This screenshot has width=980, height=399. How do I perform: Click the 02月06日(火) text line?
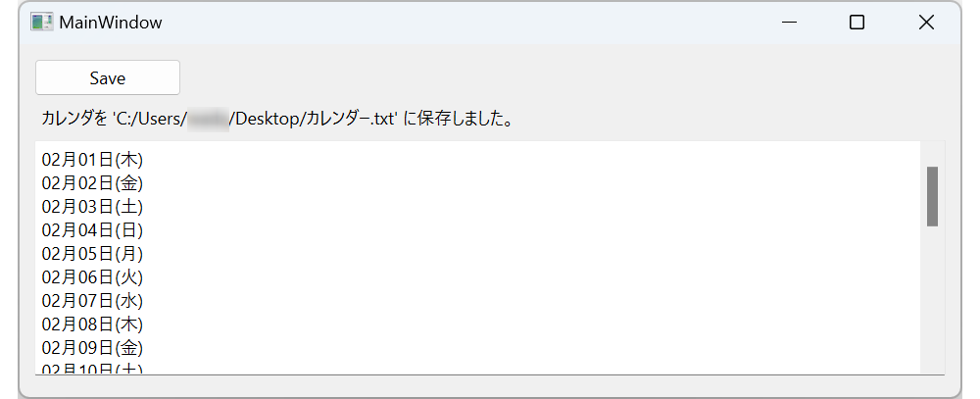pos(93,276)
